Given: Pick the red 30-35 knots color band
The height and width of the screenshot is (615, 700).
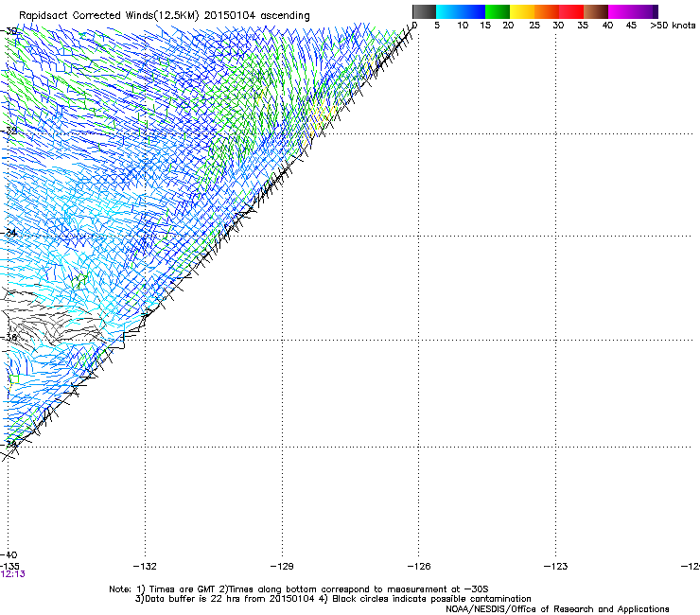Looking at the screenshot, I should pos(571,11).
